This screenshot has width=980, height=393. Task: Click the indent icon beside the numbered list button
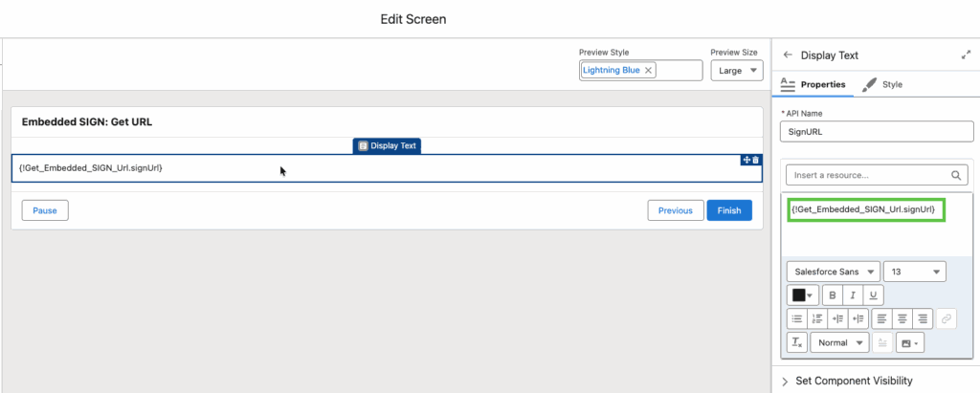[x=837, y=318]
